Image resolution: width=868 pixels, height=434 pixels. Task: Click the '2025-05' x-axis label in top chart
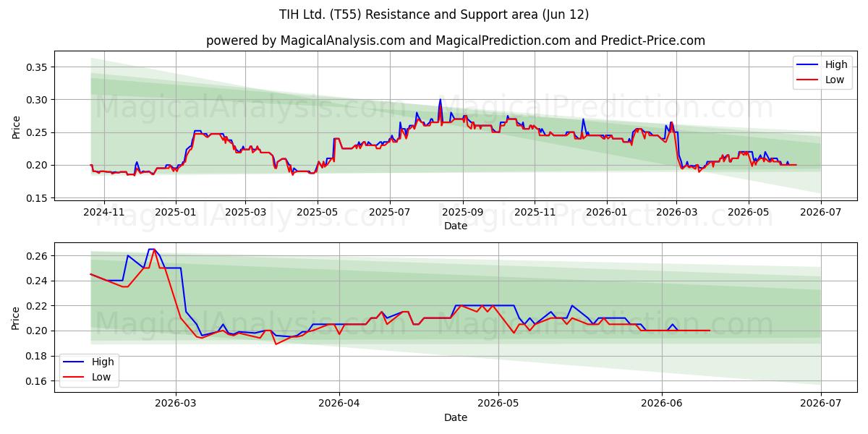coord(318,212)
